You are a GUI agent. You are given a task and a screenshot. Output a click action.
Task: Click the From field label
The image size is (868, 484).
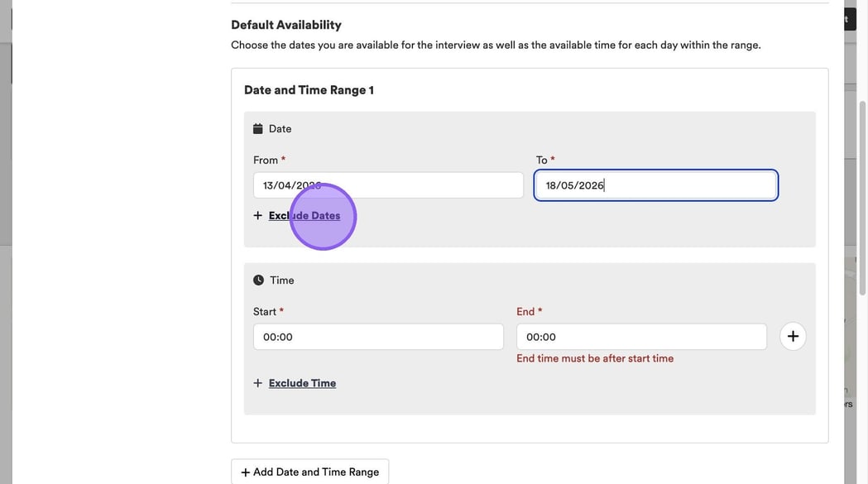pyautogui.click(x=266, y=160)
